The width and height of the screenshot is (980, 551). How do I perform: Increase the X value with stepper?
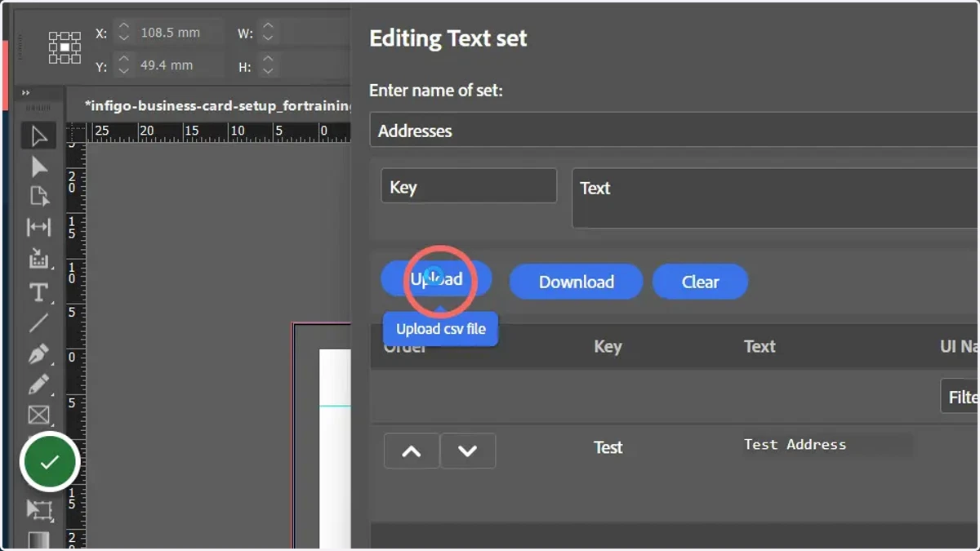pyautogui.click(x=123, y=27)
